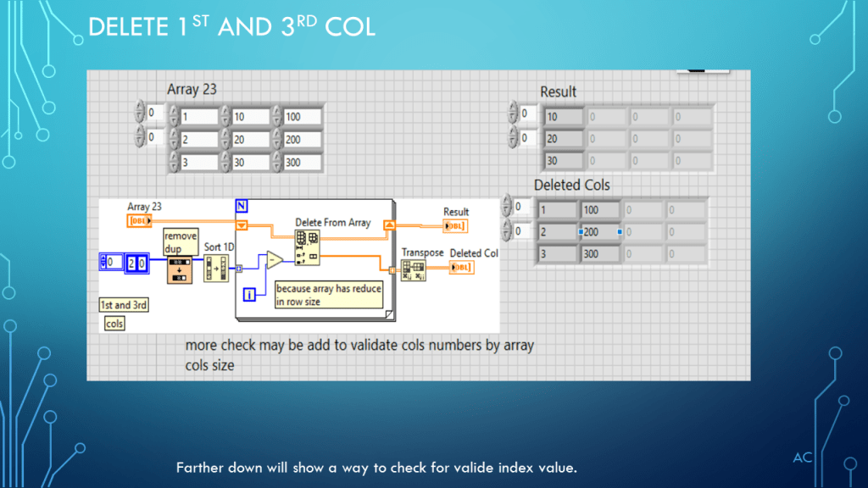
Task: Click the For Loop count terminal N
Action: pos(242,207)
